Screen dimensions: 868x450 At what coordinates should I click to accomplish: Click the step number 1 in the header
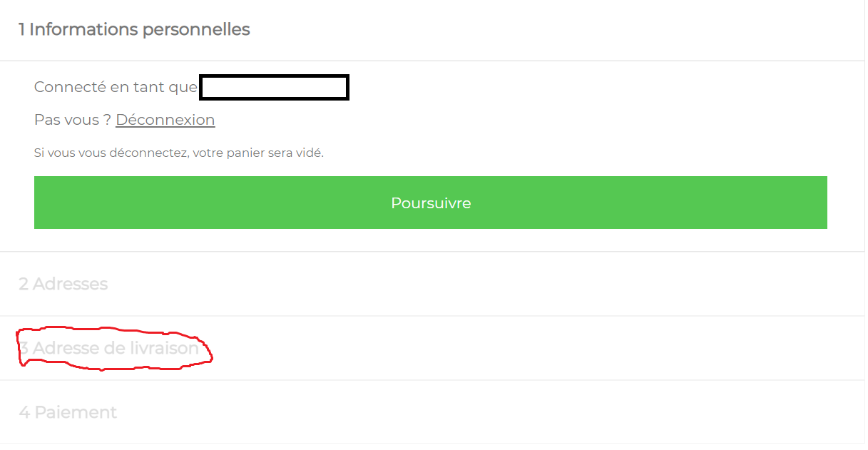click(x=22, y=29)
